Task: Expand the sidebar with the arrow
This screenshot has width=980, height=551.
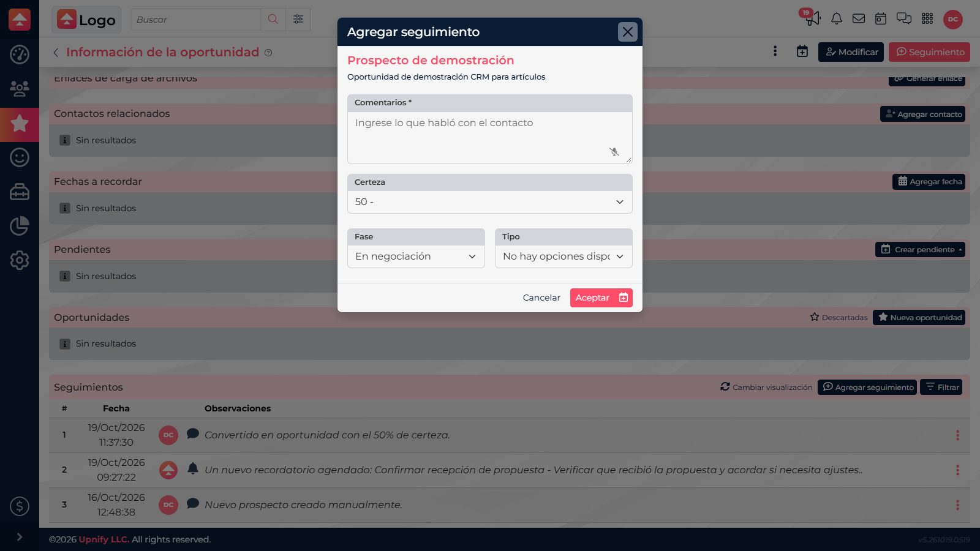Action: (20, 537)
